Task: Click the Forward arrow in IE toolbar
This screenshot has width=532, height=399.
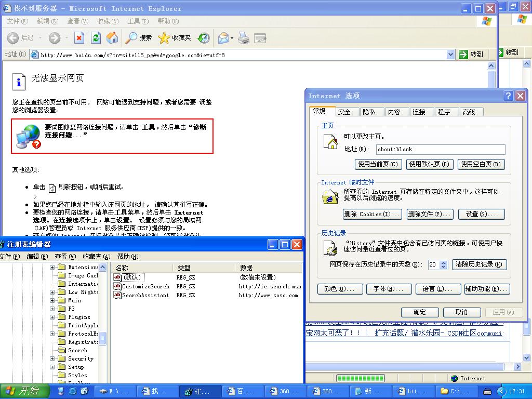Action: click(54, 38)
